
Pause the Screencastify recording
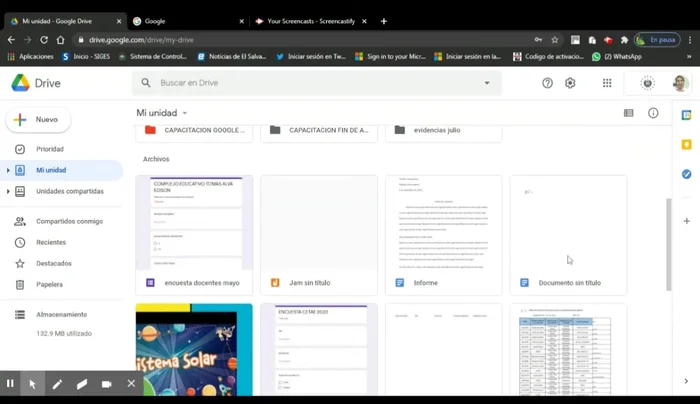point(10,384)
